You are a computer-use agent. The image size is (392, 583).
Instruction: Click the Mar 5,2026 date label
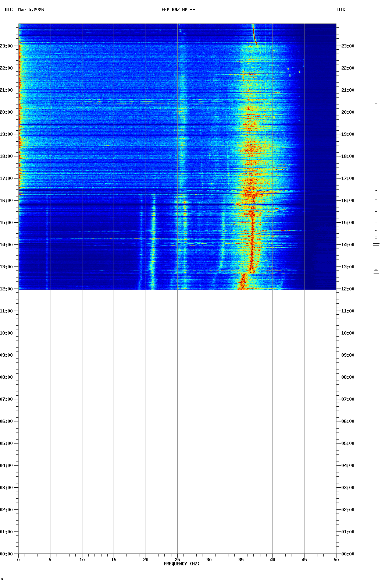point(31,10)
